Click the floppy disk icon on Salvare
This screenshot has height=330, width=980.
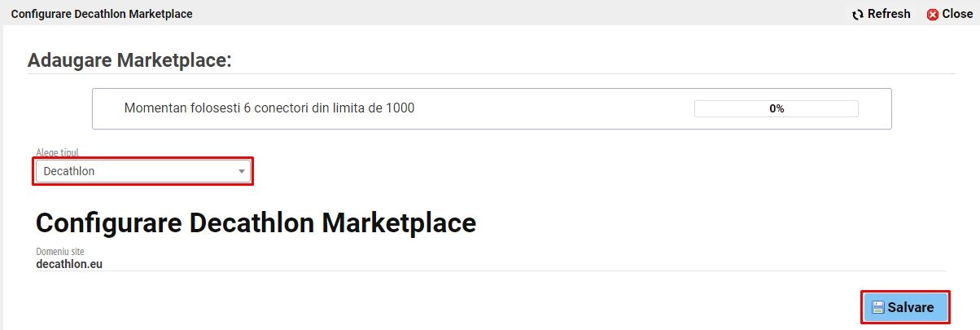(878, 308)
